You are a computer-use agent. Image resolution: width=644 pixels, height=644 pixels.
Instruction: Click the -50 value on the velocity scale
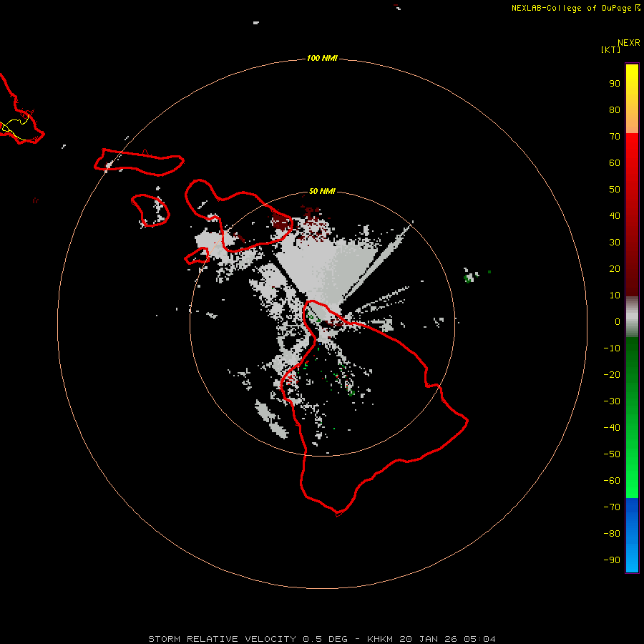612,454
